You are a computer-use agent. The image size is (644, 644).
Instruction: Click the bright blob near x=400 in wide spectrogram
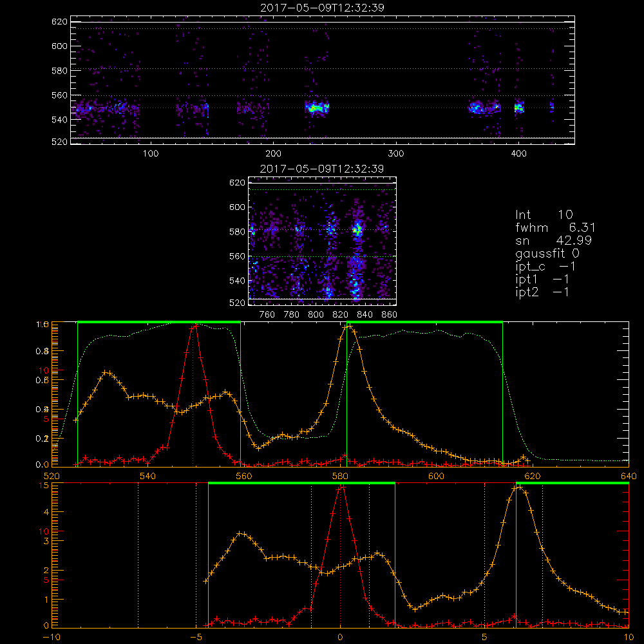(x=519, y=108)
